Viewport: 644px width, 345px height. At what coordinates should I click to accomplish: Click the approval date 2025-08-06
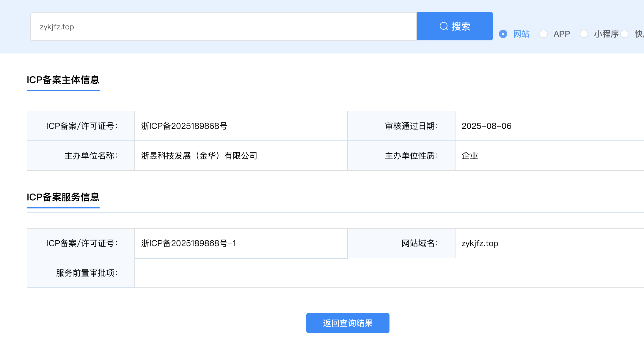pos(486,126)
